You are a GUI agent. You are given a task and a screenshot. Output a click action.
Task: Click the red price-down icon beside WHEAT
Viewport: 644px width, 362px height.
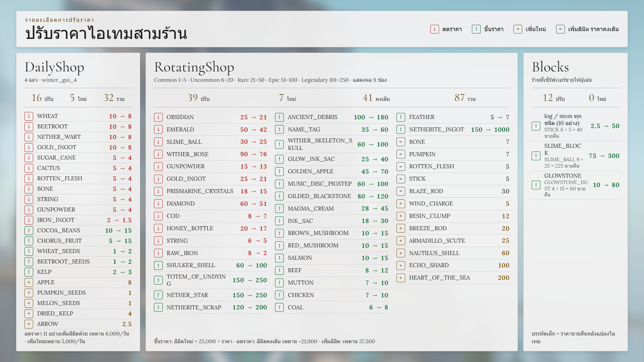pos(29,116)
